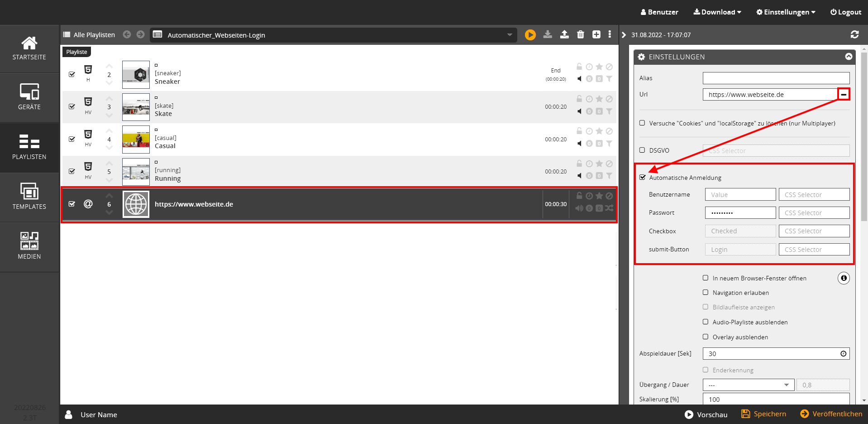Uncheck Automatische Anmeldung checkbox
Viewport: 868px width, 424px height.
coord(643,178)
